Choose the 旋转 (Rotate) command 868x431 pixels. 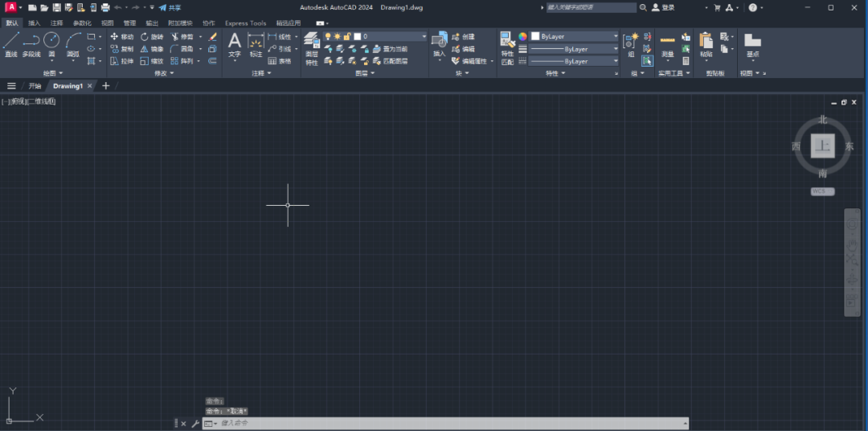coord(152,37)
